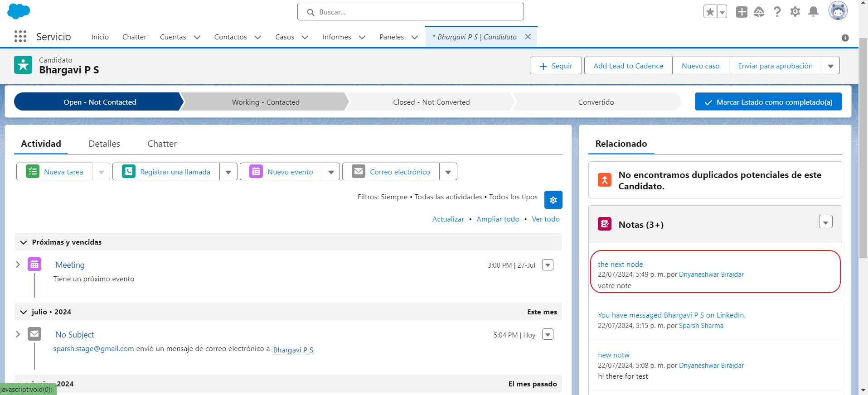Open the Informes navigation tab
This screenshot has width=868, height=395.
click(x=337, y=37)
